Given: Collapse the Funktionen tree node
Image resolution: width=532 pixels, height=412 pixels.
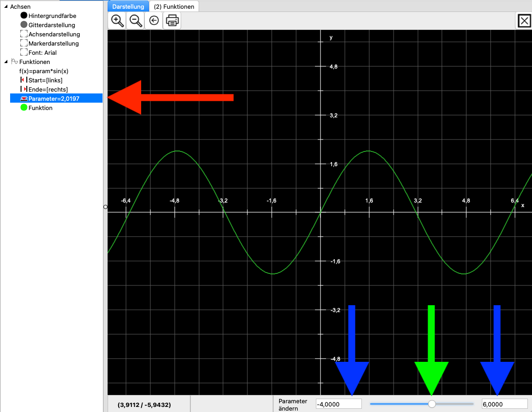Looking at the screenshot, I should pyautogui.click(x=5, y=62).
